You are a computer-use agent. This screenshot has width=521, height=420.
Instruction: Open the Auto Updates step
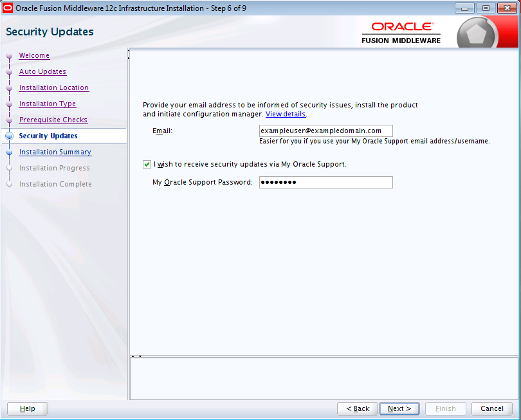[42, 71]
